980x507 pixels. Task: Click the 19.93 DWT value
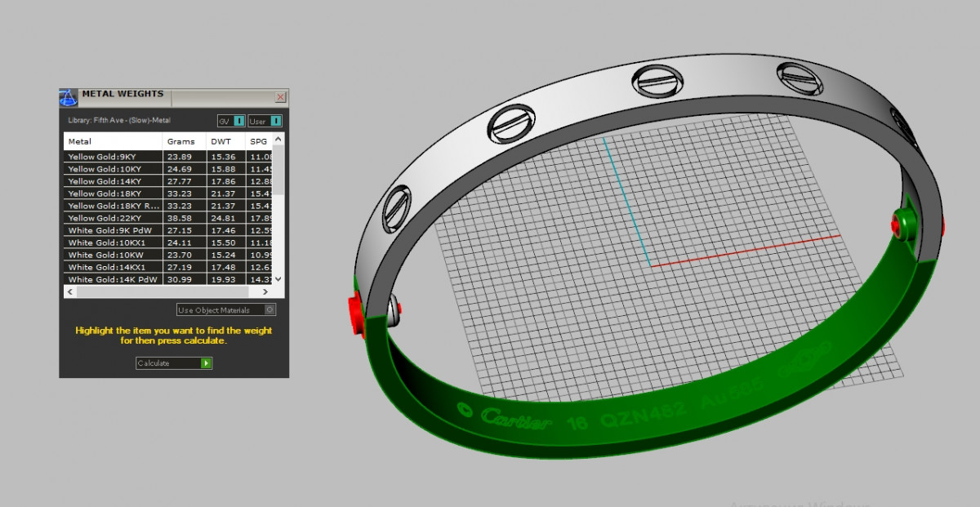click(x=224, y=279)
